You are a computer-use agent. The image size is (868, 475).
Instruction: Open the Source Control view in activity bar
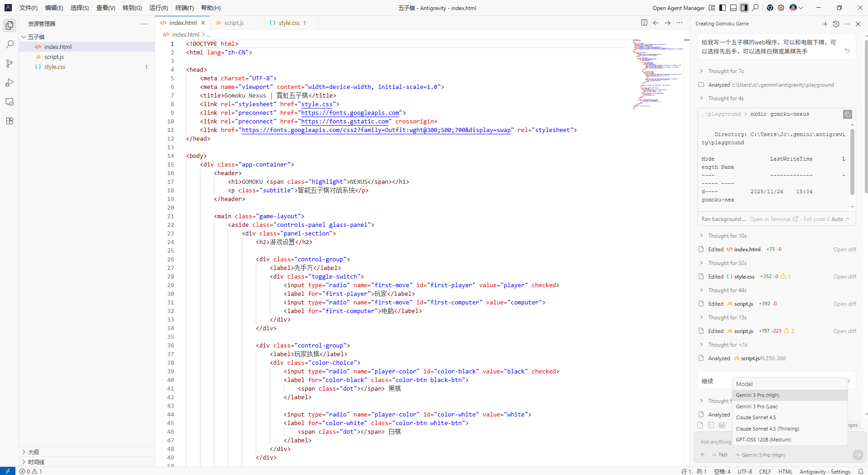(10, 64)
